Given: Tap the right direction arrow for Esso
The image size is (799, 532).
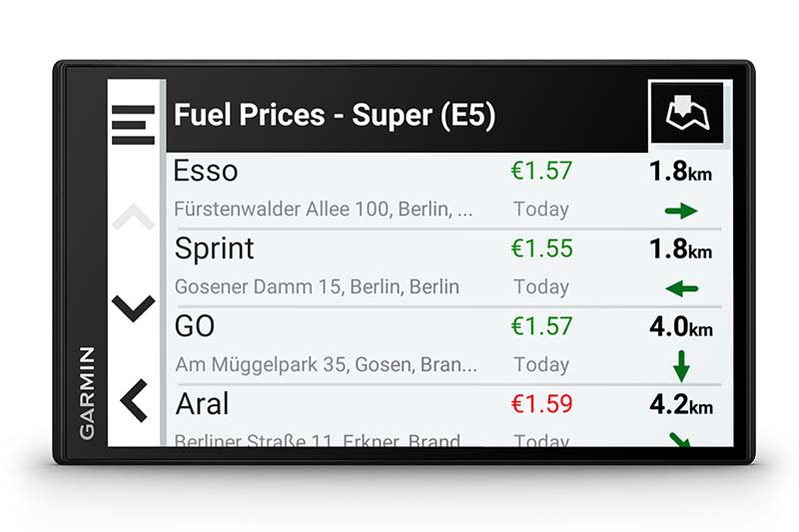Looking at the screenshot, I should (681, 211).
